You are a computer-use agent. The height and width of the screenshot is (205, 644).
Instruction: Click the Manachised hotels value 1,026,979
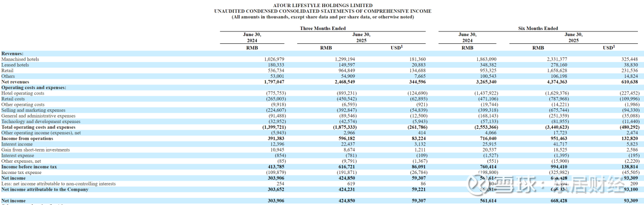click(x=274, y=60)
